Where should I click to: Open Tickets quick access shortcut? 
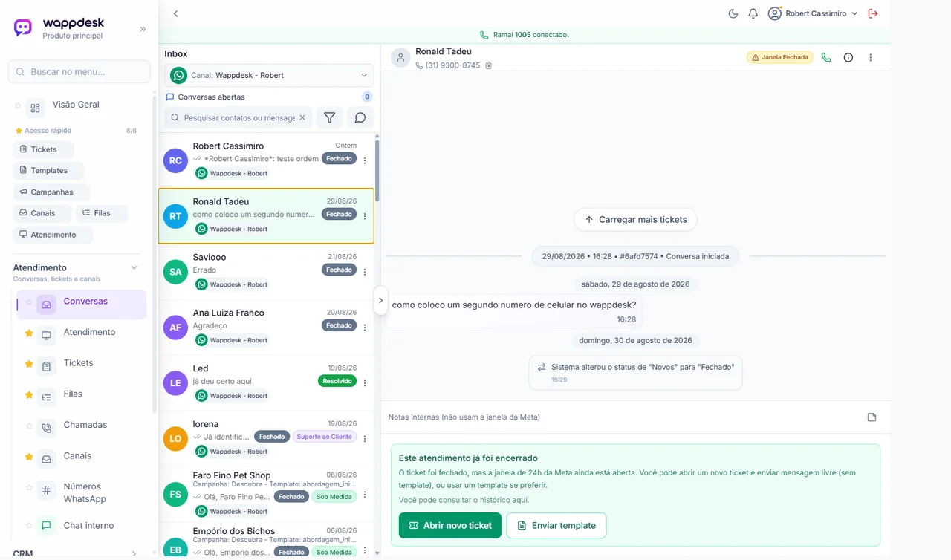pyautogui.click(x=44, y=149)
